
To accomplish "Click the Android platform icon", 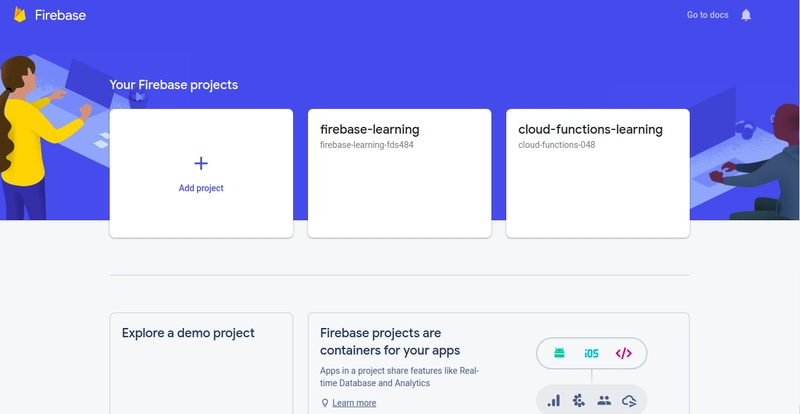I will (559, 353).
